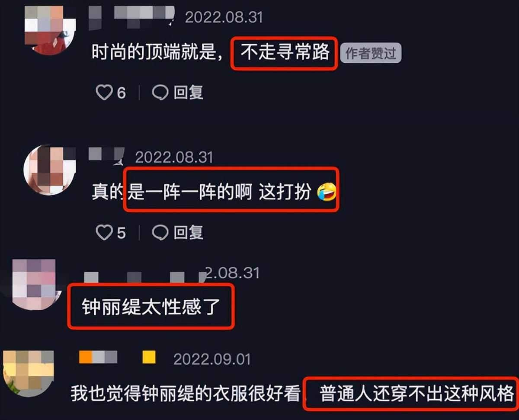Click the 2022.09.01 date stamp
This screenshot has width=519, height=420.
pyautogui.click(x=212, y=359)
